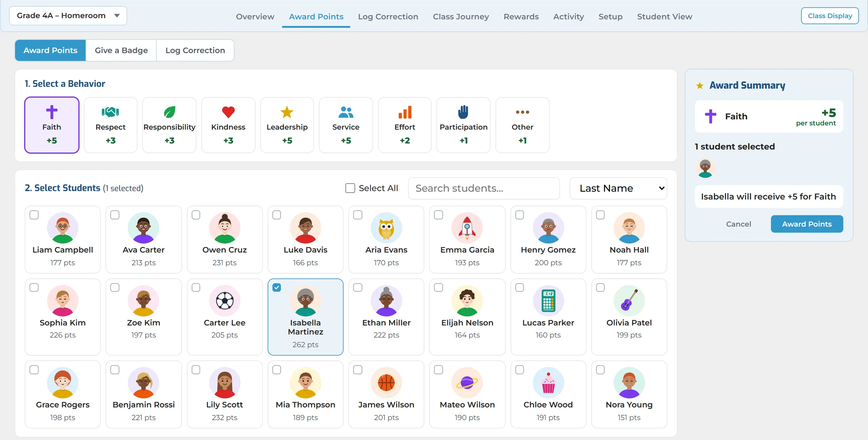868x440 pixels.
Task: Select the Kindness heart icon
Action: [228, 112]
